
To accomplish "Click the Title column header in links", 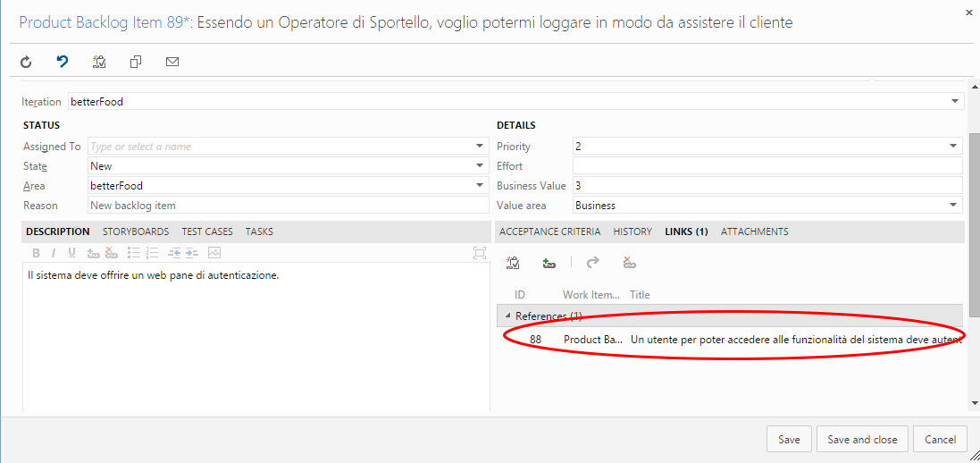I will (640, 295).
